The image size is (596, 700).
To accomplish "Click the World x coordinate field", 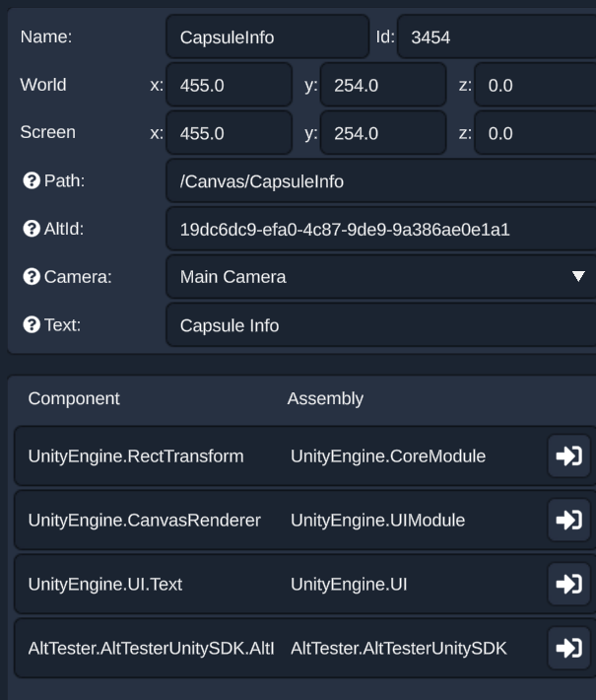I will (x=230, y=86).
